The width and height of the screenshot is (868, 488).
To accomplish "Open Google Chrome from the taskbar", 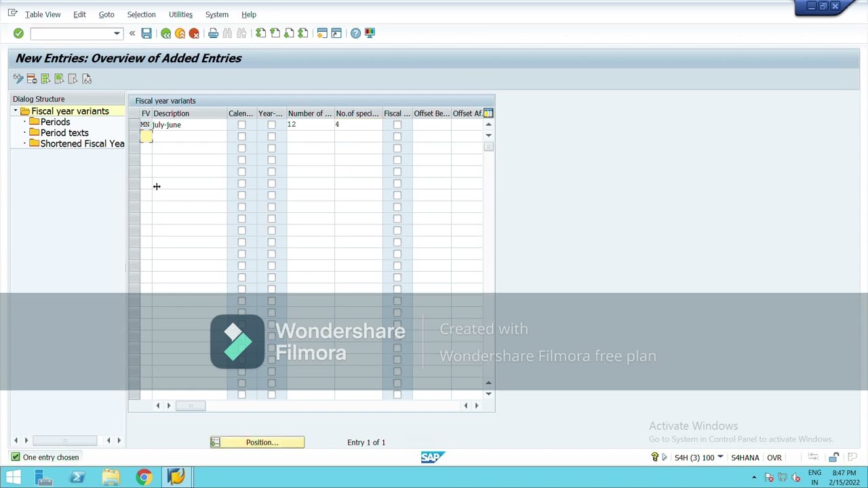I will pyautogui.click(x=144, y=477).
